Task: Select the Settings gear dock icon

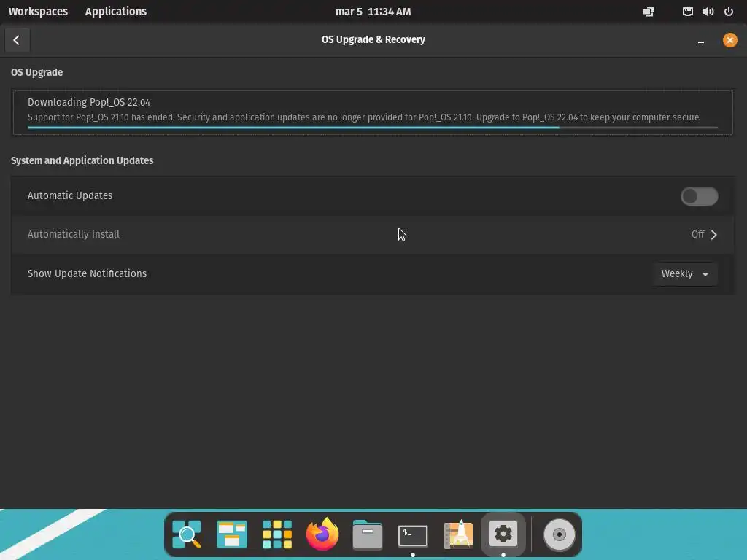Action: pos(503,534)
